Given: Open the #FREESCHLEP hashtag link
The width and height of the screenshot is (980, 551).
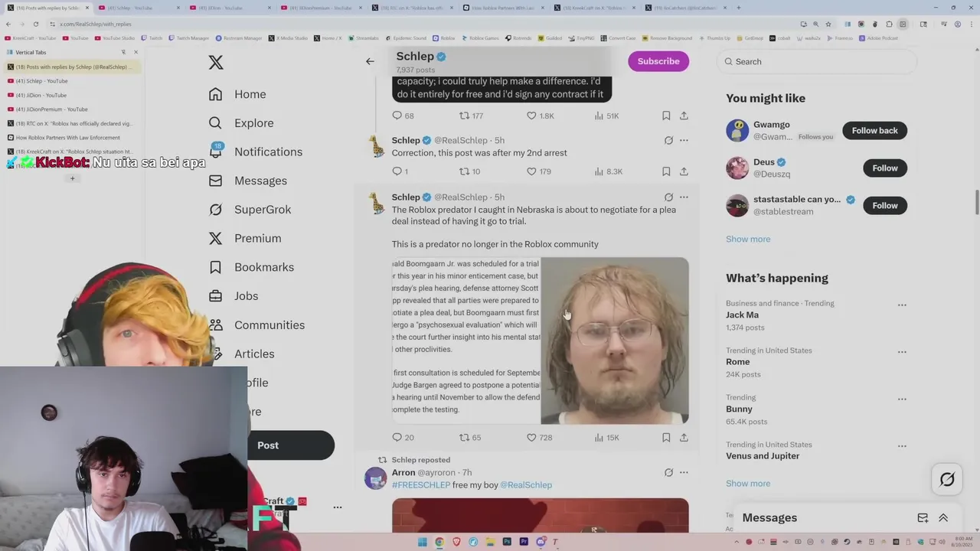Looking at the screenshot, I should point(421,484).
